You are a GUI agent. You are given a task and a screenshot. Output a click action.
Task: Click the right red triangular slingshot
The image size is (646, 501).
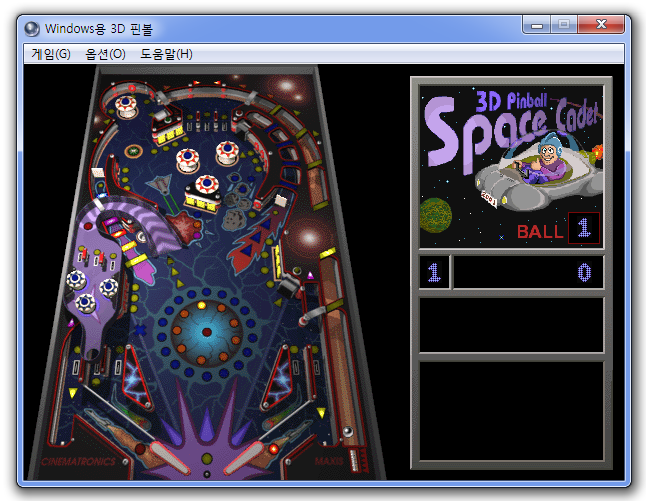coord(277,376)
